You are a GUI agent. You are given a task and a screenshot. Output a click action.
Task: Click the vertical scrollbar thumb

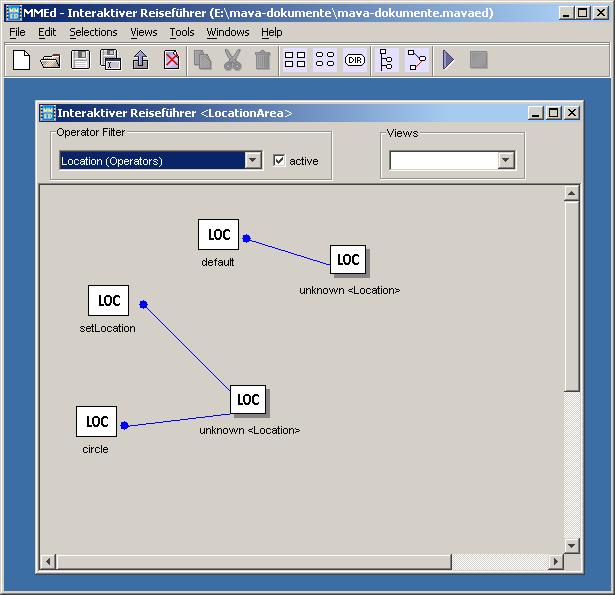pos(571,296)
